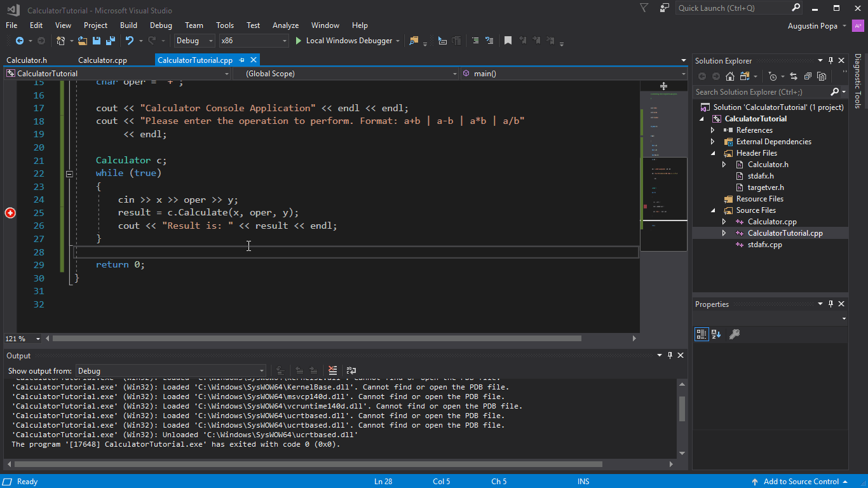Collapse the Header Files folder

(713, 152)
